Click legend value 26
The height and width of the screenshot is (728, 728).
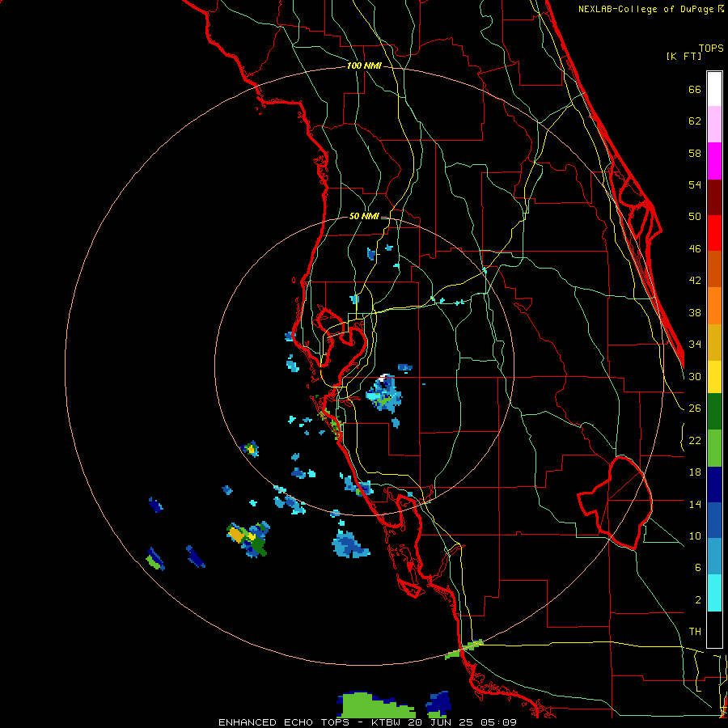(x=695, y=408)
